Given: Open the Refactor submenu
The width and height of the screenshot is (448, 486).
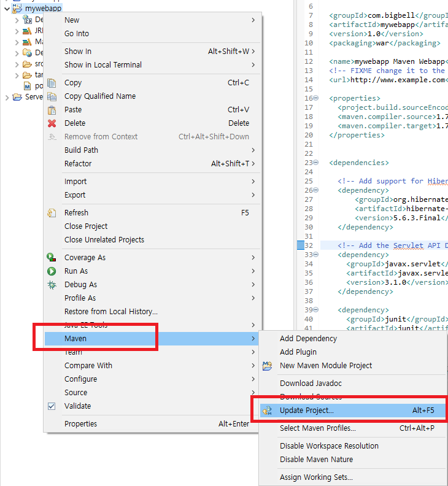Looking at the screenshot, I should (152, 164).
